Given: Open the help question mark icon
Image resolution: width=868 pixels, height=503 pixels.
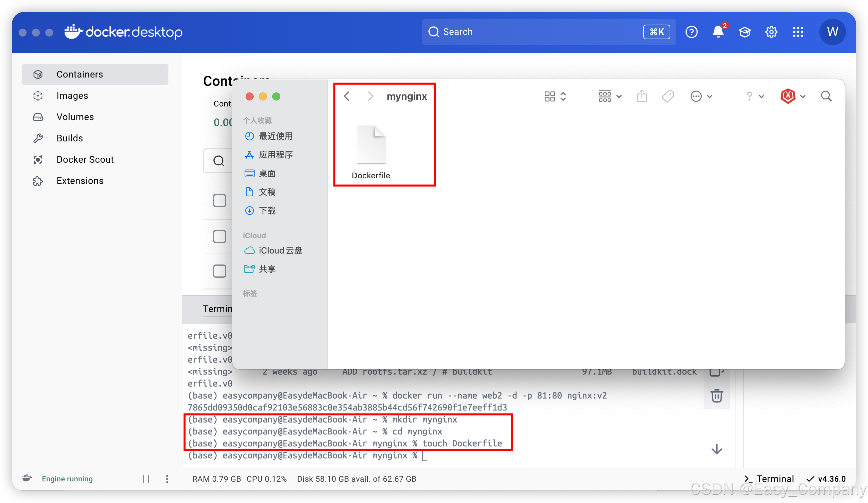Looking at the screenshot, I should tap(691, 32).
